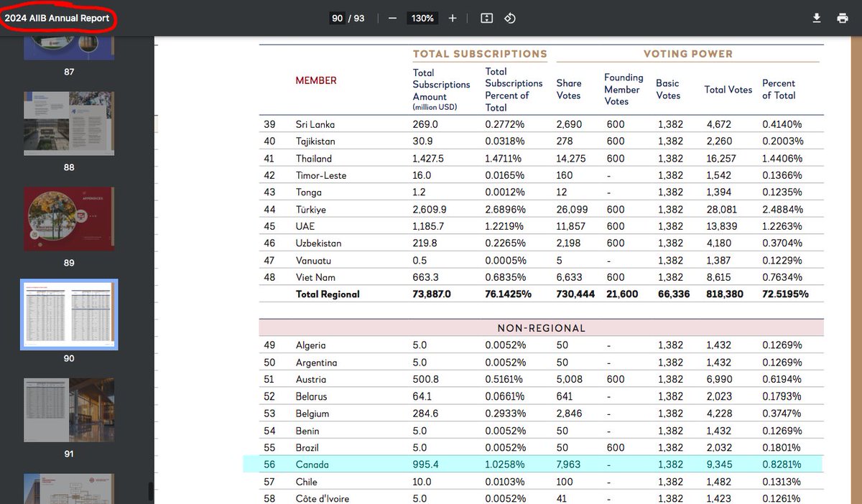This screenshot has height=504, width=862.
Task: Click Viet Nam member name
Action: 315,278
